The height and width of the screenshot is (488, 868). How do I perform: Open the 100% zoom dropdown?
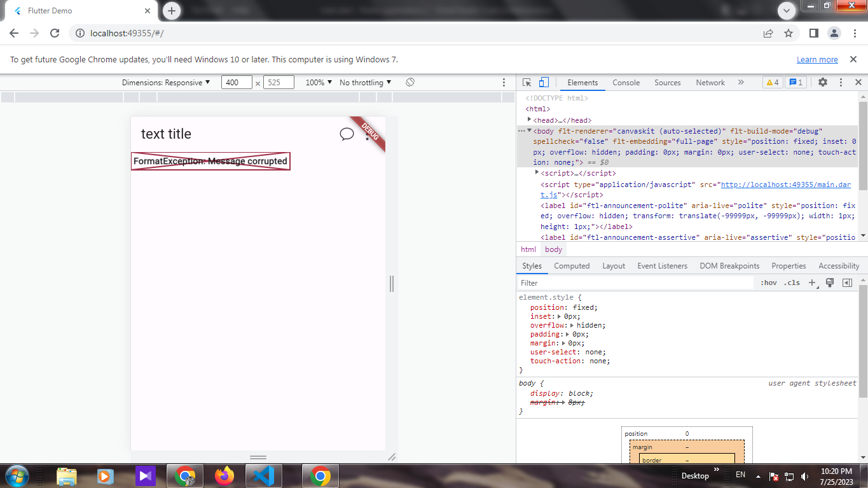click(x=319, y=83)
